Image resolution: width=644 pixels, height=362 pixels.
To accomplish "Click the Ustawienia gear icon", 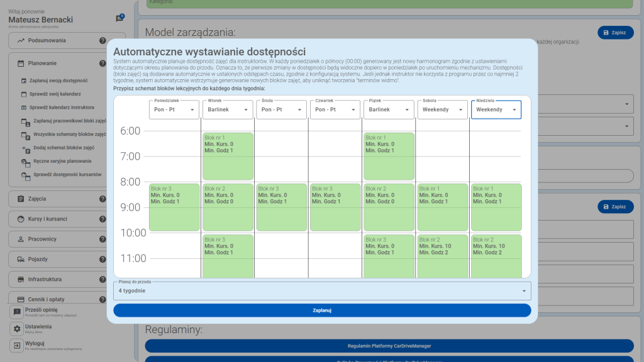I will [x=17, y=329].
